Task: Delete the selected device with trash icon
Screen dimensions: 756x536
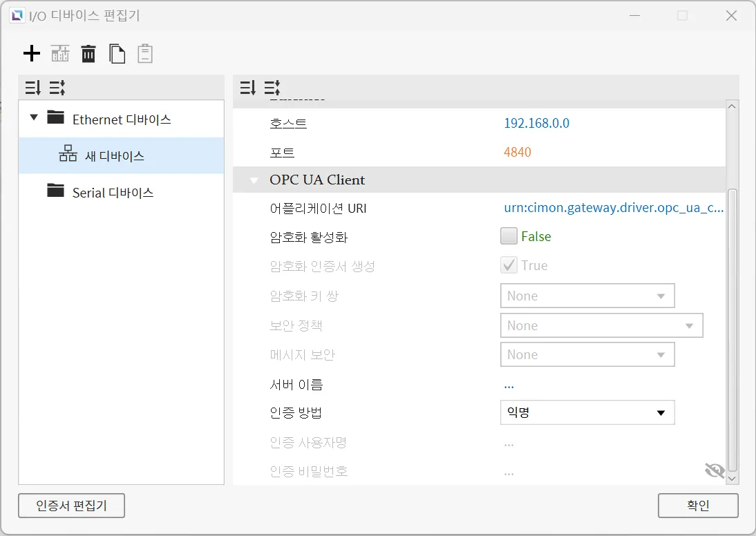Action: click(x=88, y=53)
